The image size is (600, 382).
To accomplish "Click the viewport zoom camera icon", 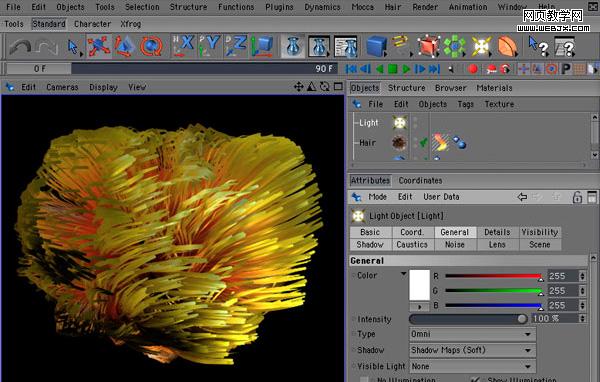I will 311,87.
